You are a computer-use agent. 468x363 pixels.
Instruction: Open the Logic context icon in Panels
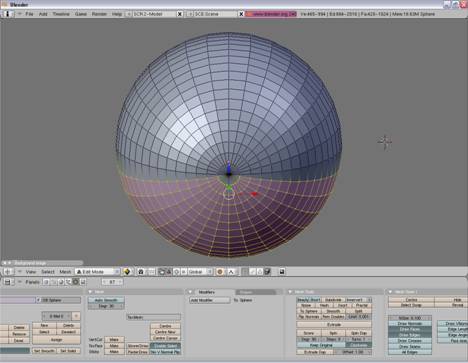pos(46,282)
